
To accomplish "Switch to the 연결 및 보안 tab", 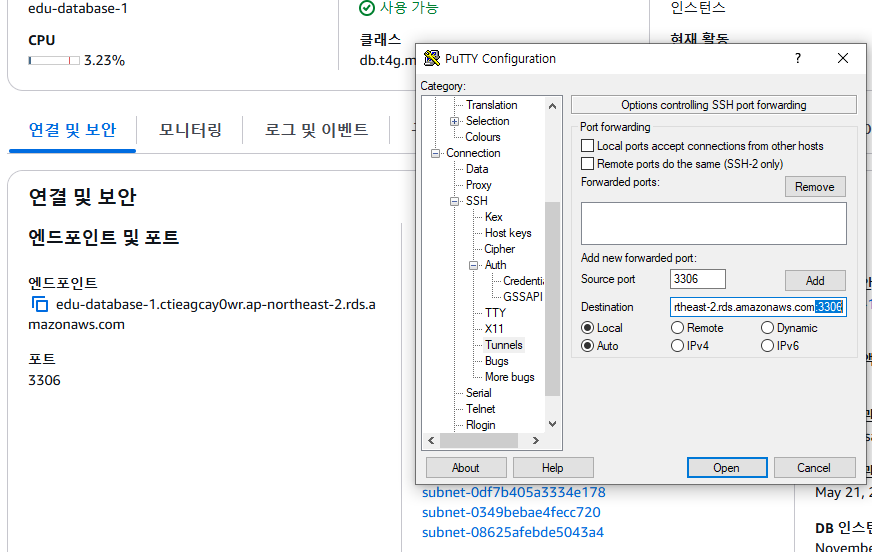I will point(72,130).
